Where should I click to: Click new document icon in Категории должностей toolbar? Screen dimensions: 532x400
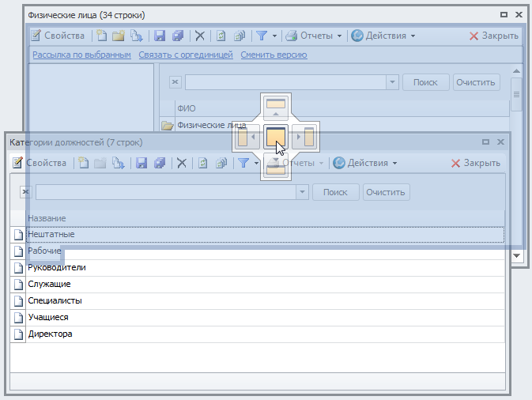[82, 163]
